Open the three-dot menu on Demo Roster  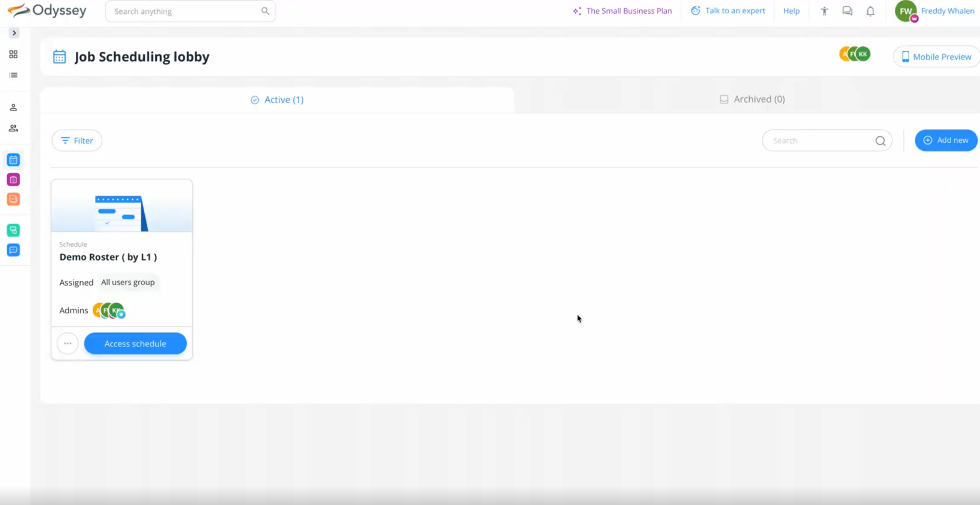click(x=68, y=344)
